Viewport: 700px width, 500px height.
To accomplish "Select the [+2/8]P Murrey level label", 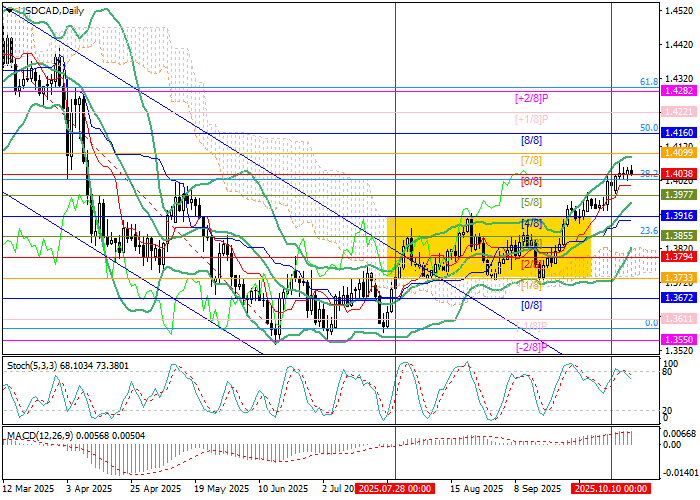I will pos(530,98).
